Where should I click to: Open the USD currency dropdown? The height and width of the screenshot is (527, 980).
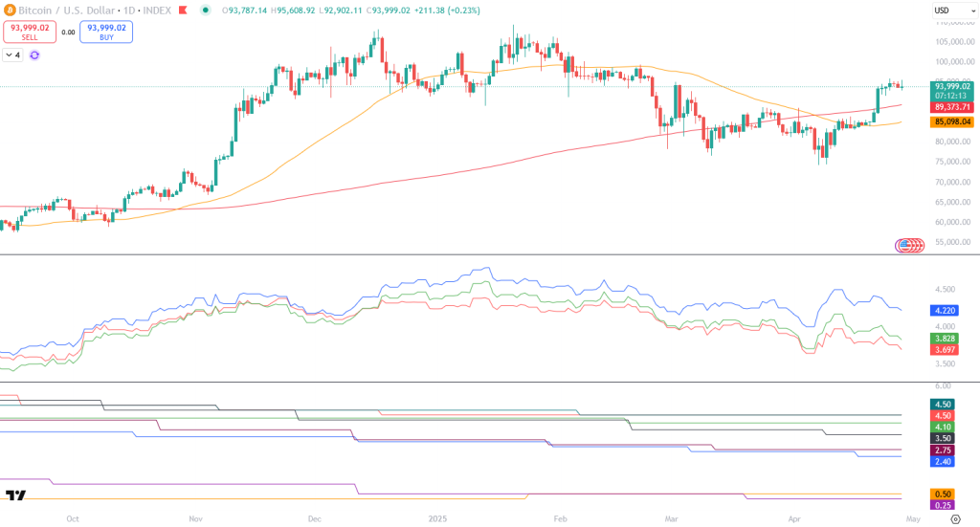(x=954, y=11)
